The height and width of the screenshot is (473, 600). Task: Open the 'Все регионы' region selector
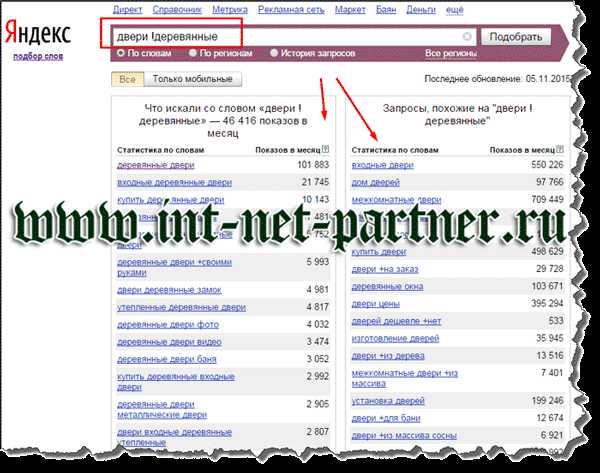click(450, 54)
